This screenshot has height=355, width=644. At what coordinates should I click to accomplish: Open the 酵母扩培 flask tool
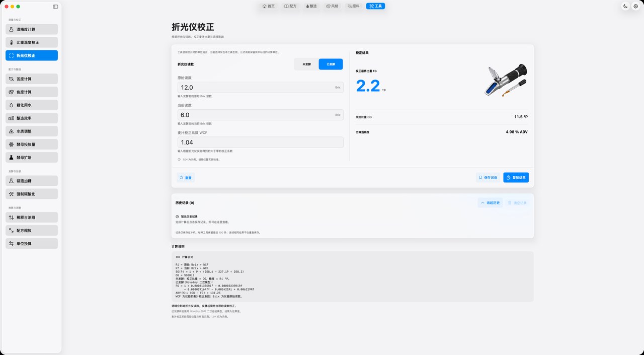click(32, 157)
